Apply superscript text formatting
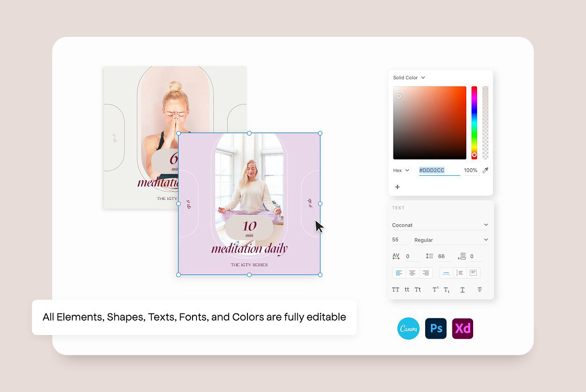586x392 pixels. [x=435, y=289]
